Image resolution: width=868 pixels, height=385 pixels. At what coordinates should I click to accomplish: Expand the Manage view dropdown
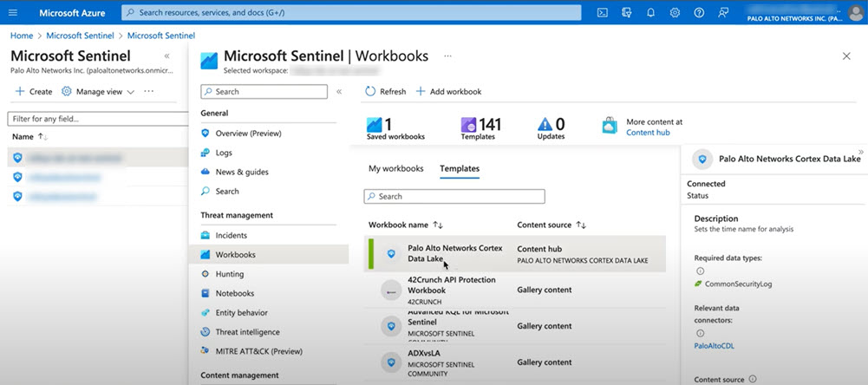click(98, 92)
